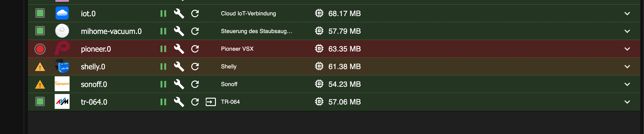
Task: Click the AVM logo of tr-064.0
Action: [x=62, y=101]
